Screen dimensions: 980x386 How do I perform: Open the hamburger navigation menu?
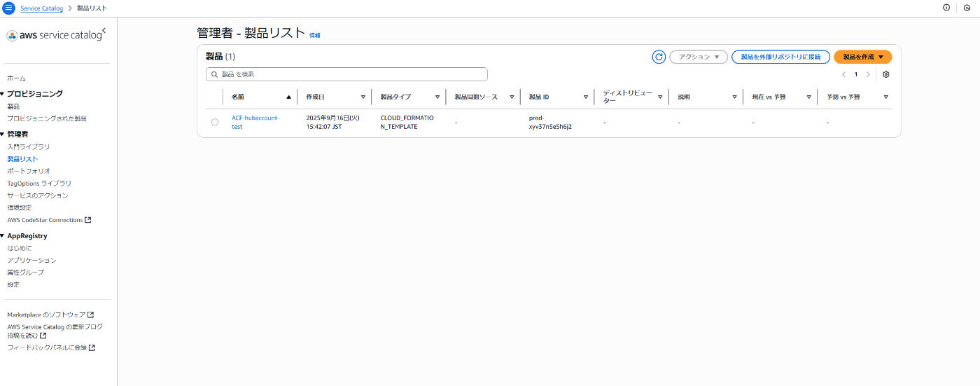coord(9,8)
